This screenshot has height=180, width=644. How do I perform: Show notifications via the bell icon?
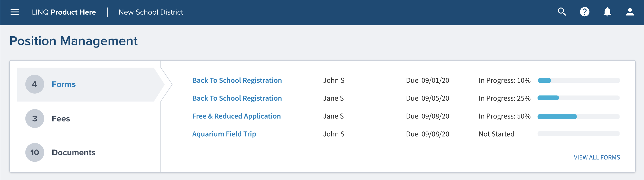pyautogui.click(x=607, y=12)
